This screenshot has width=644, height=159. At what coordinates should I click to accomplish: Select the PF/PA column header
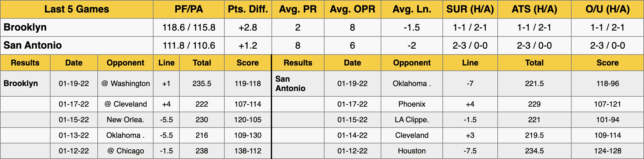point(189,9)
